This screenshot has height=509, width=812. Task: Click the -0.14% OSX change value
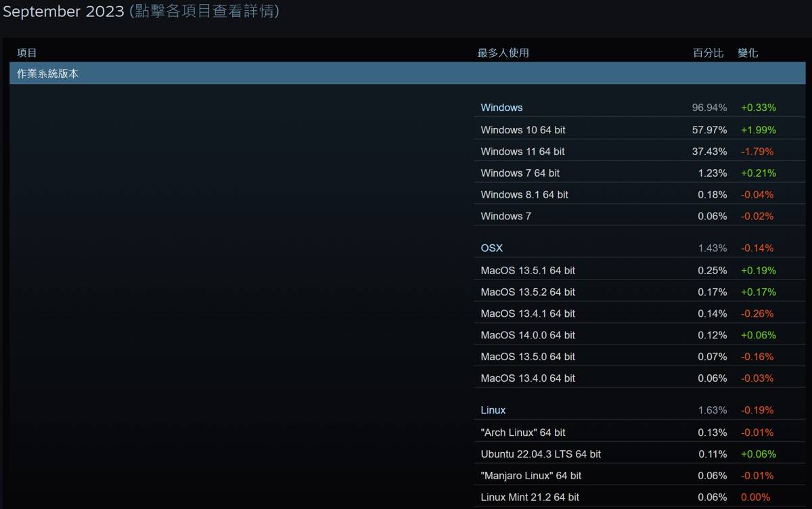[x=757, y=248]
